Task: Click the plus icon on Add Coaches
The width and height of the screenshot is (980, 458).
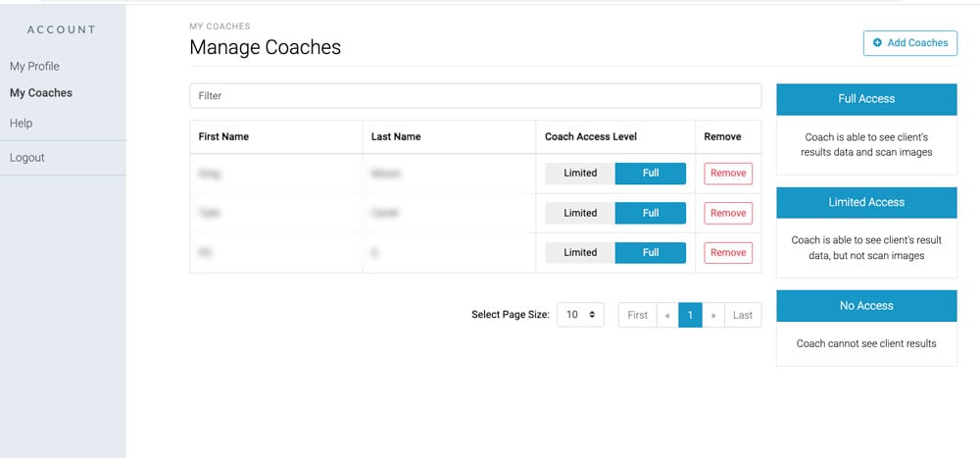Action: point(877,43)
